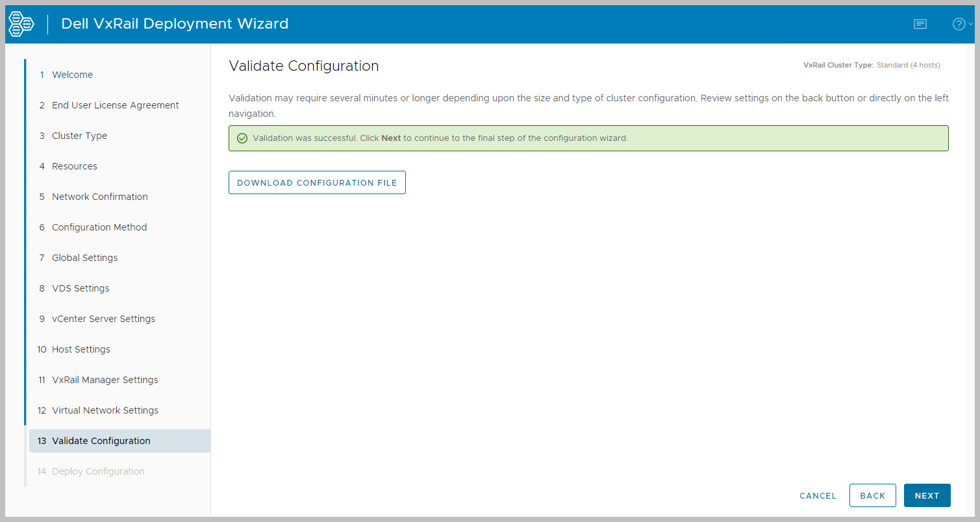Select the Validate Configuration step
The height and width of the screenshot is (522, 980).
pyautogui.click(x=118, y=441)
